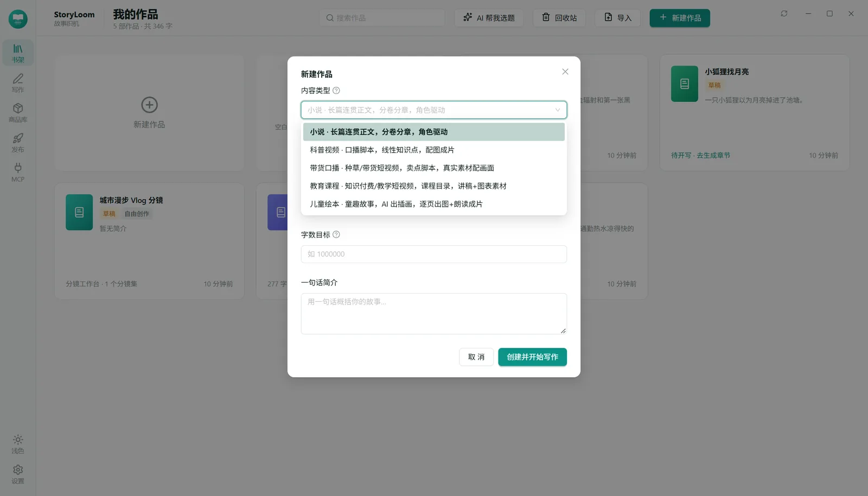Screen dimensions: 868x496
Task: Open the 内容类型 dropdown combo box
Action: [x=434, y=110]
